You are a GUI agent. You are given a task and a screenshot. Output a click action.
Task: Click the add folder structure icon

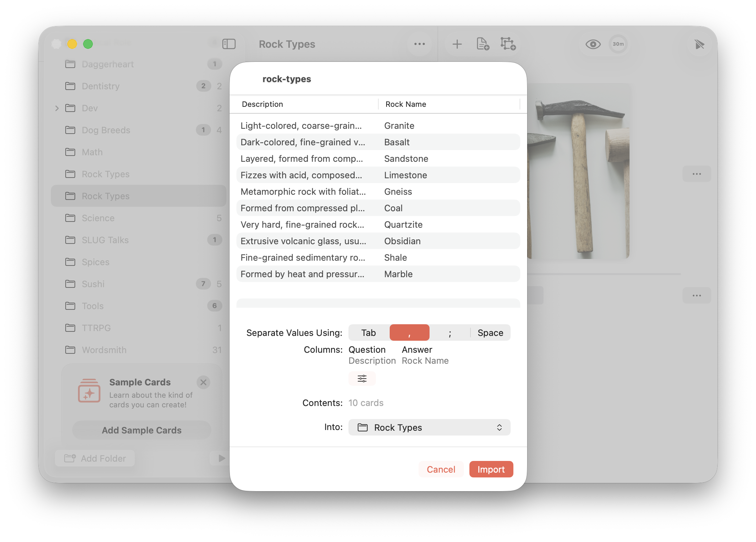coord(508,44)
